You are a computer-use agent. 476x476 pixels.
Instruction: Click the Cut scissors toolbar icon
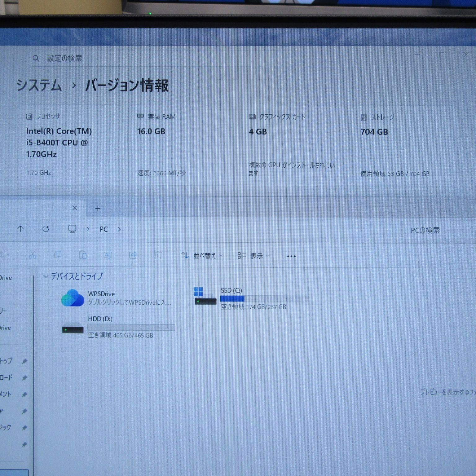pyautogui.click(x=33, y=255)
